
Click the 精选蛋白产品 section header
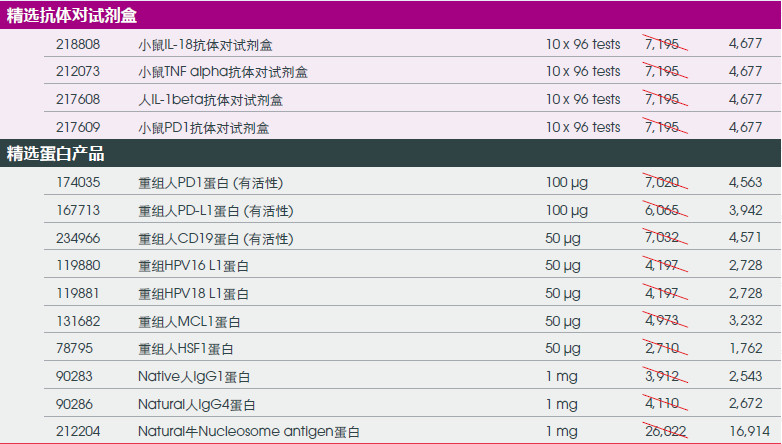coord(56,154)
